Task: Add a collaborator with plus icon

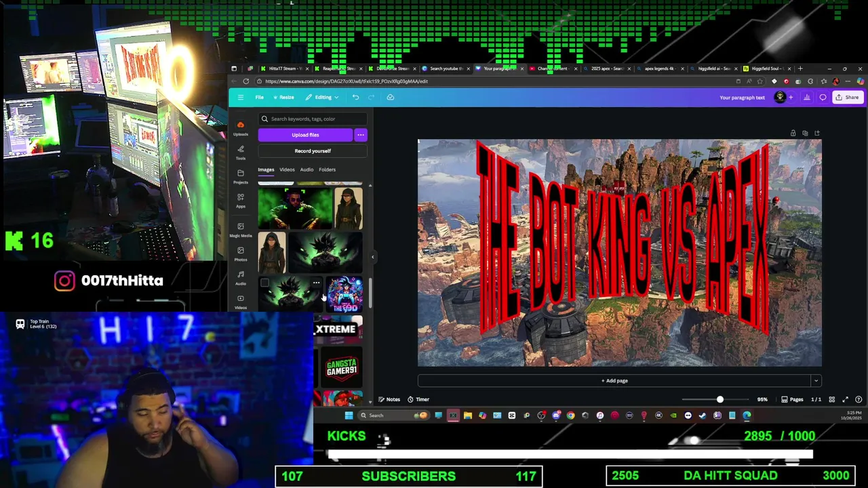Action: coord(791,98)
